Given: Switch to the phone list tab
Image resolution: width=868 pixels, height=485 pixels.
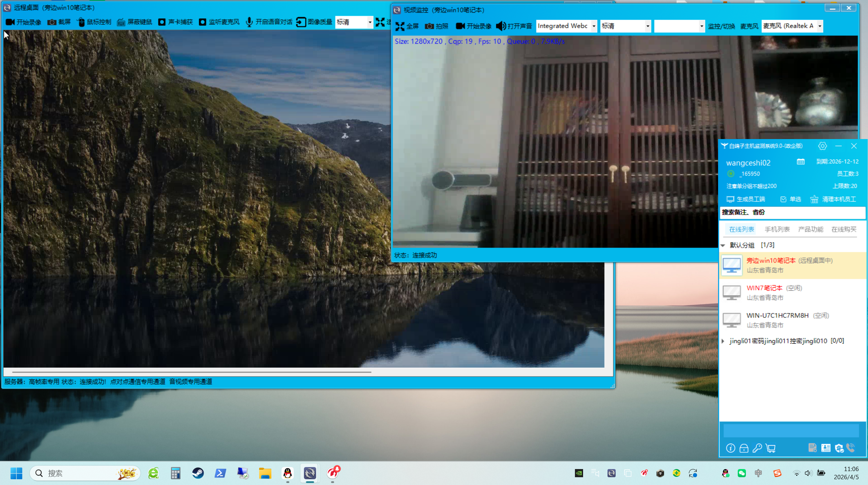Looking at the screenshot, I should (x=777, y=229).
